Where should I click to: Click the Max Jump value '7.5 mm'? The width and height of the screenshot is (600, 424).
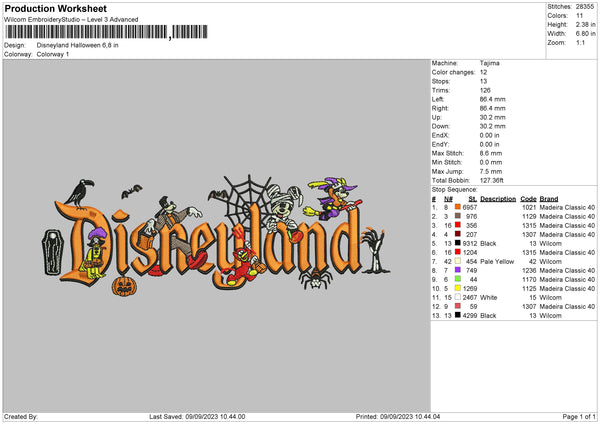pyautogui.click(x=491, y=171)
